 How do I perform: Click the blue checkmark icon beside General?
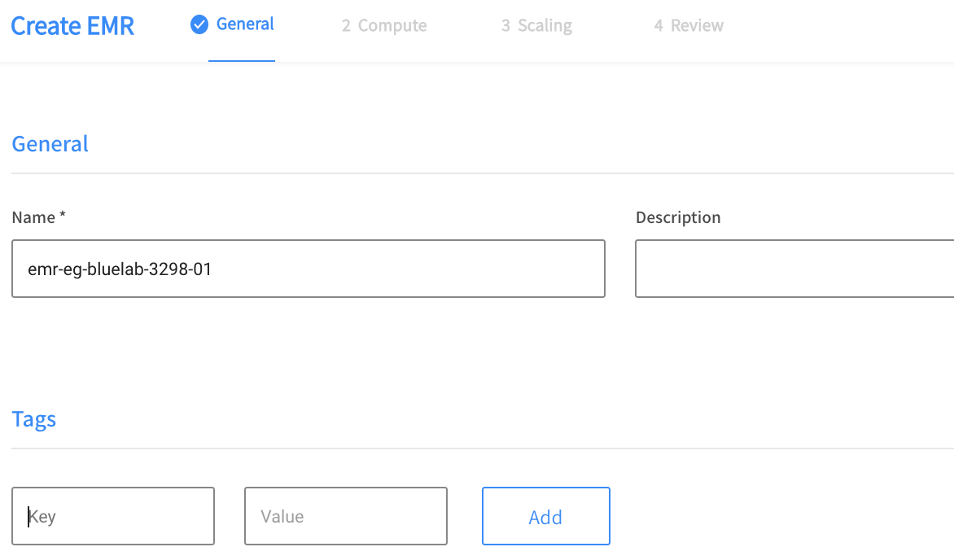point(199,25)
